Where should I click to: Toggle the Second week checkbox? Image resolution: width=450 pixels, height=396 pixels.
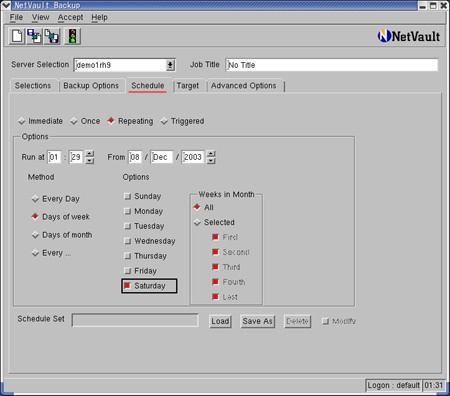215,252
